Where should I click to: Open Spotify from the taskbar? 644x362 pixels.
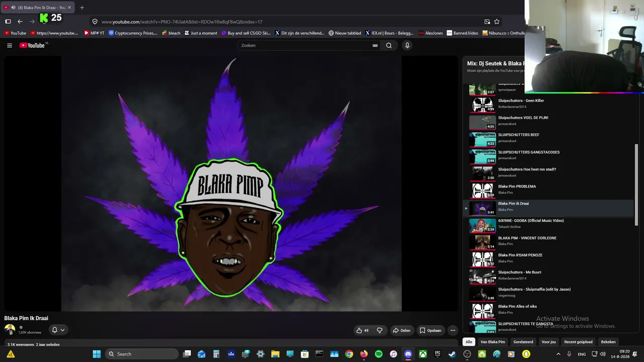[x=379, y=354]
